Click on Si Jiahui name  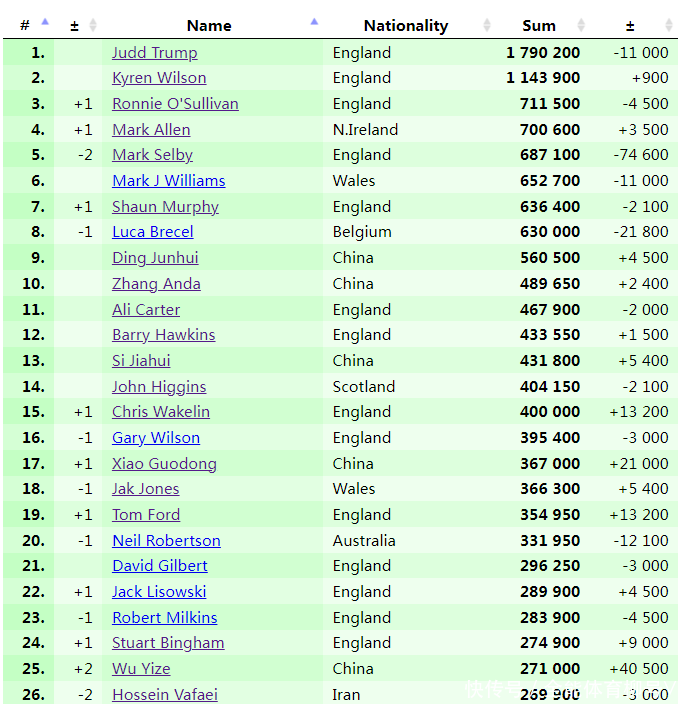[x=141, y=361]
